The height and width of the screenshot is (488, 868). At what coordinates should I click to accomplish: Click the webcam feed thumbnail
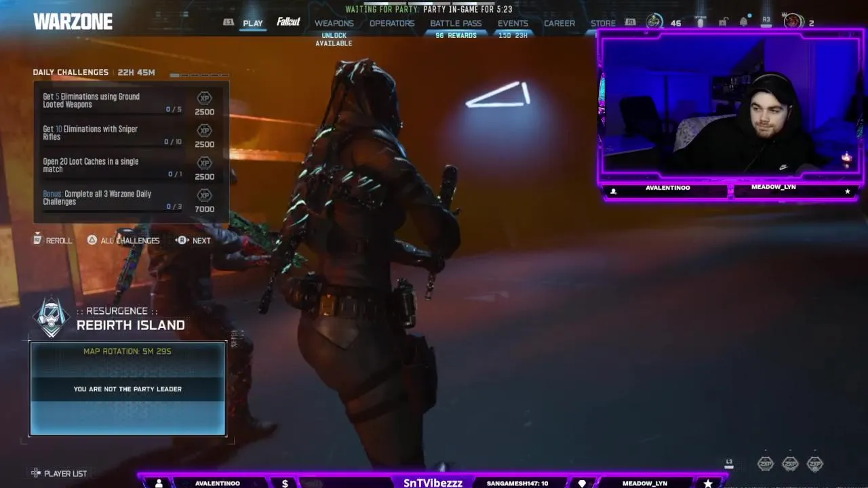[x=730, y=107]
